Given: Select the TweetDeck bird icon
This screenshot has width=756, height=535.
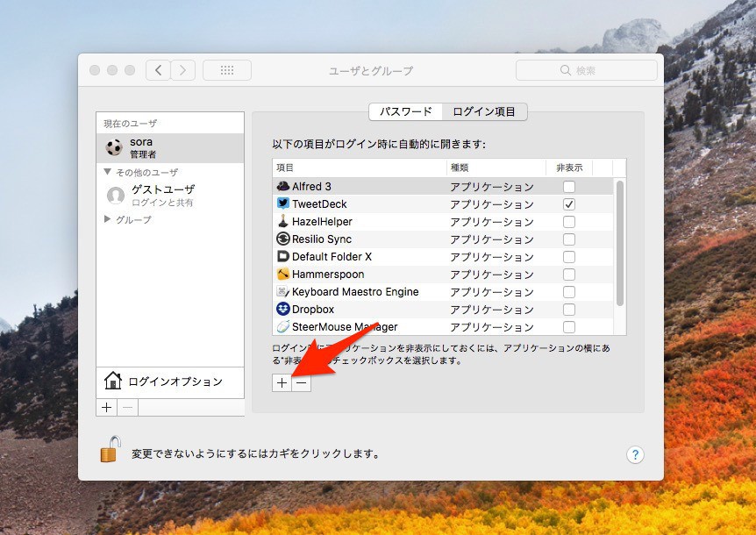Looking at the screenshot, I should point(282,204).
